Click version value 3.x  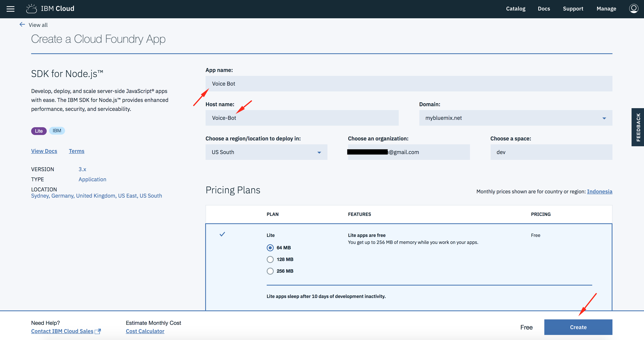click(82, 169)
